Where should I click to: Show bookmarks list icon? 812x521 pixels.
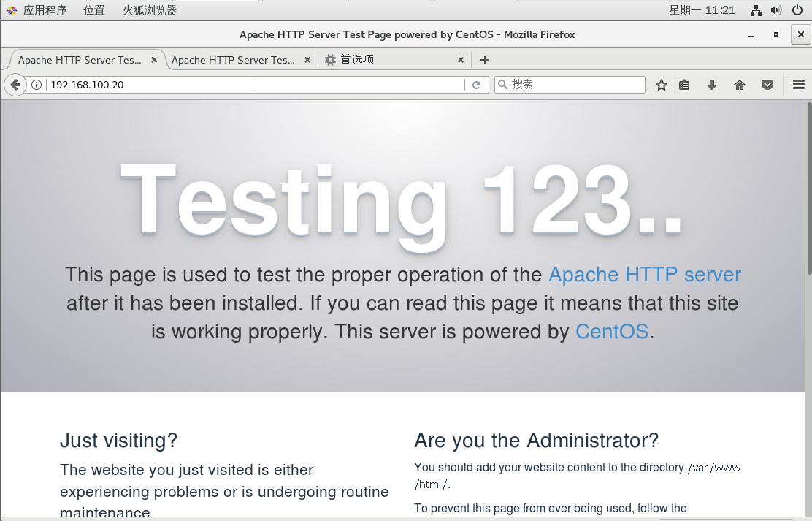coord(684,85)
